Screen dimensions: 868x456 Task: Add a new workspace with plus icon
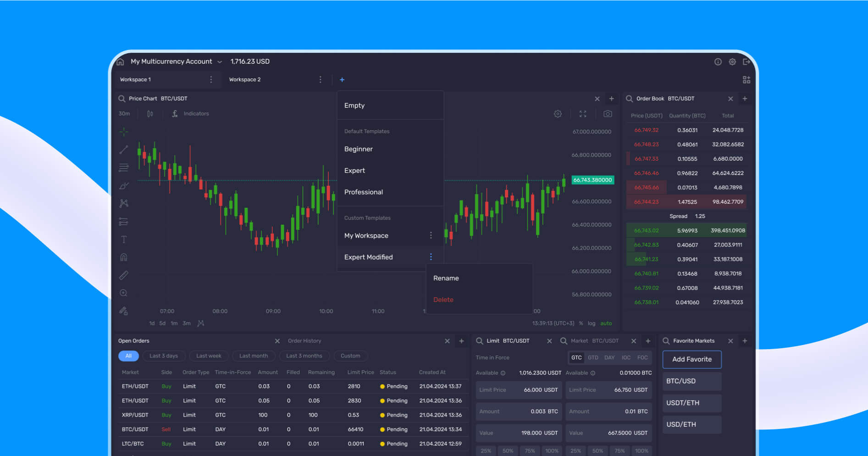(x=342, y=80)
